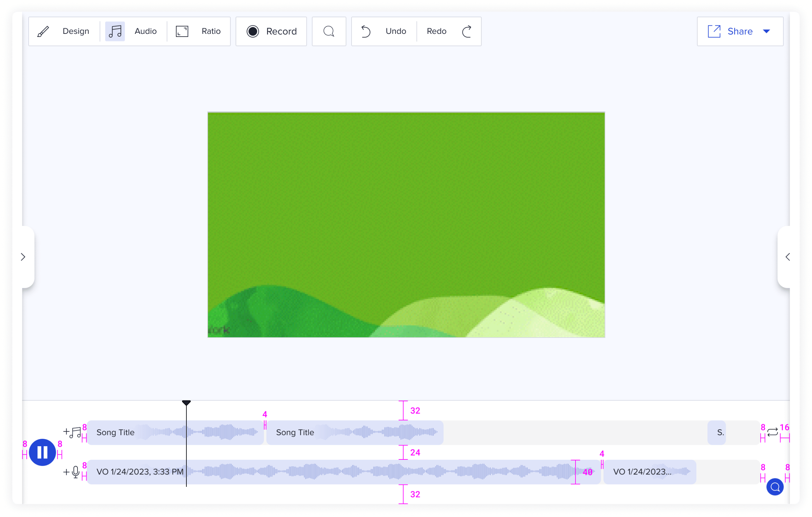Expand the Share dropdown arrow

pyautogui.click(x=767, y=31)
